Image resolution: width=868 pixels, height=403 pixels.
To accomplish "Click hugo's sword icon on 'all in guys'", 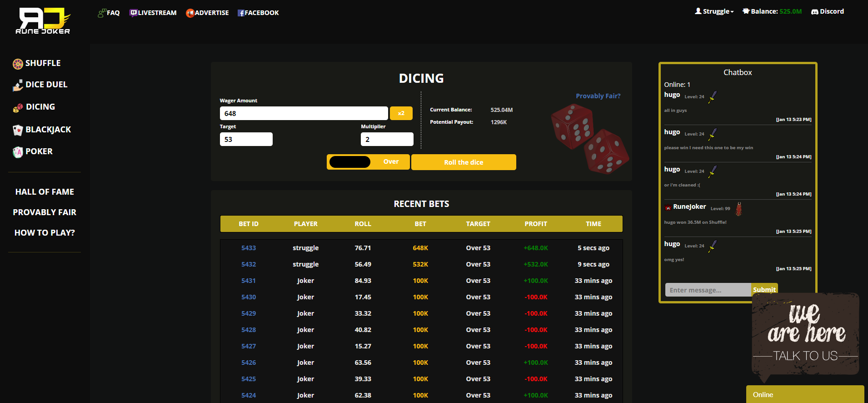I will pyautogui.click(x=713, y=97).
